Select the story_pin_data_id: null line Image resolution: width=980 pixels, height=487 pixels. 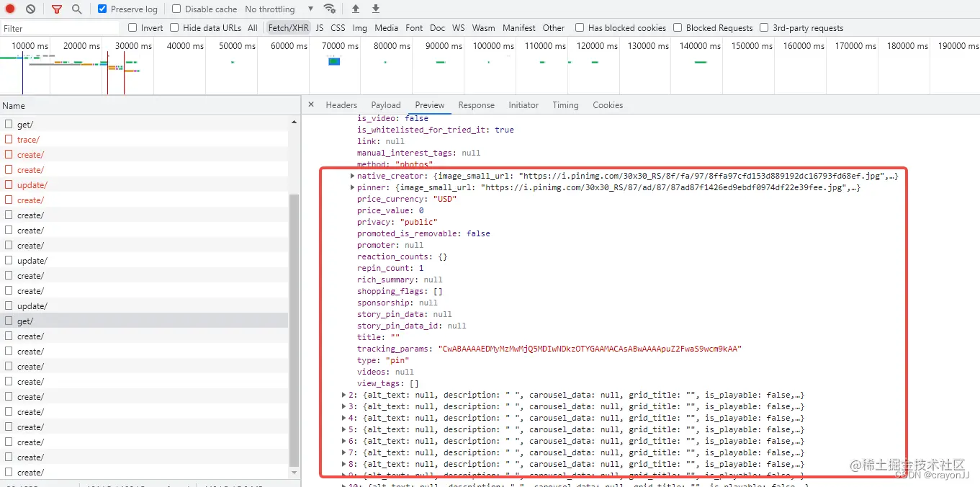pos(412,326)
